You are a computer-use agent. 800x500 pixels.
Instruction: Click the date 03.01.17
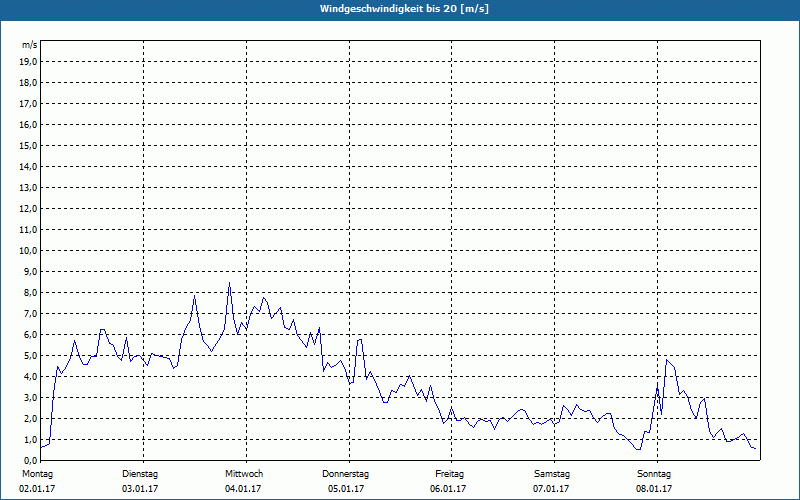140,489
